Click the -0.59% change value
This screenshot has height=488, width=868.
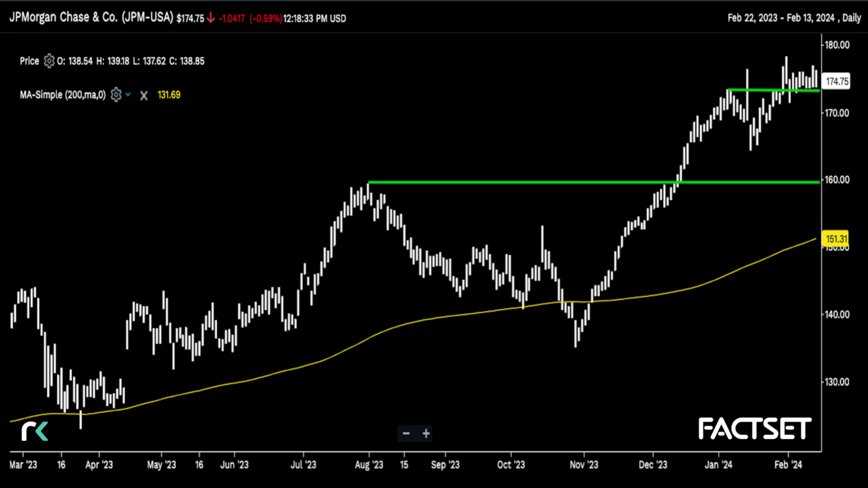265,19
